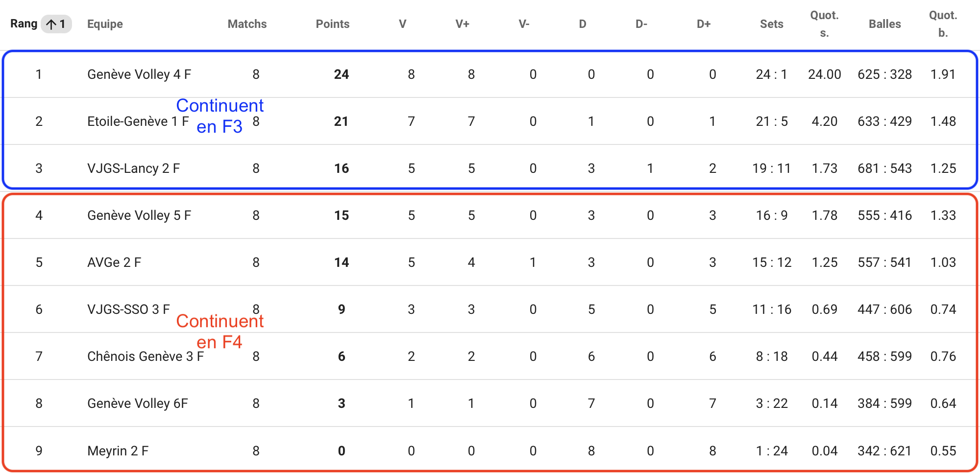
Task: Click the Quot. s. column header
Action: 824,24
